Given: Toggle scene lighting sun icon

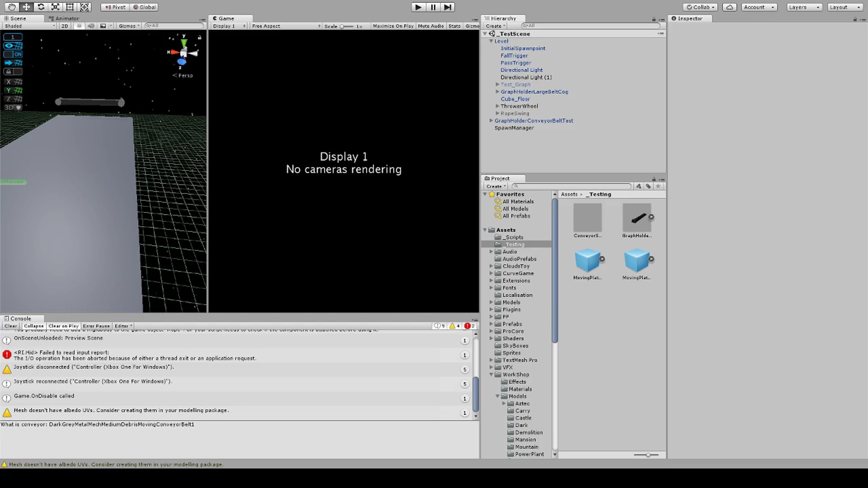Looking at the screenshot, I should (79, 26).
